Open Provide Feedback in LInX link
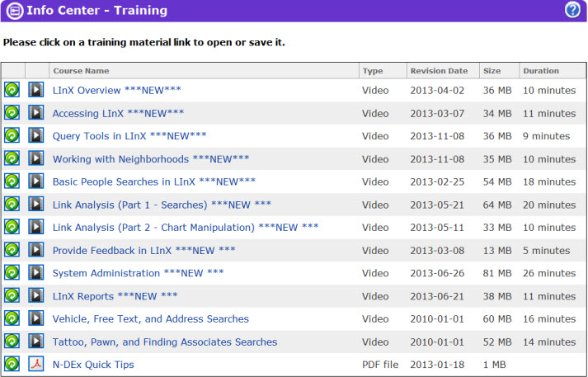 [x=144, y=251]
